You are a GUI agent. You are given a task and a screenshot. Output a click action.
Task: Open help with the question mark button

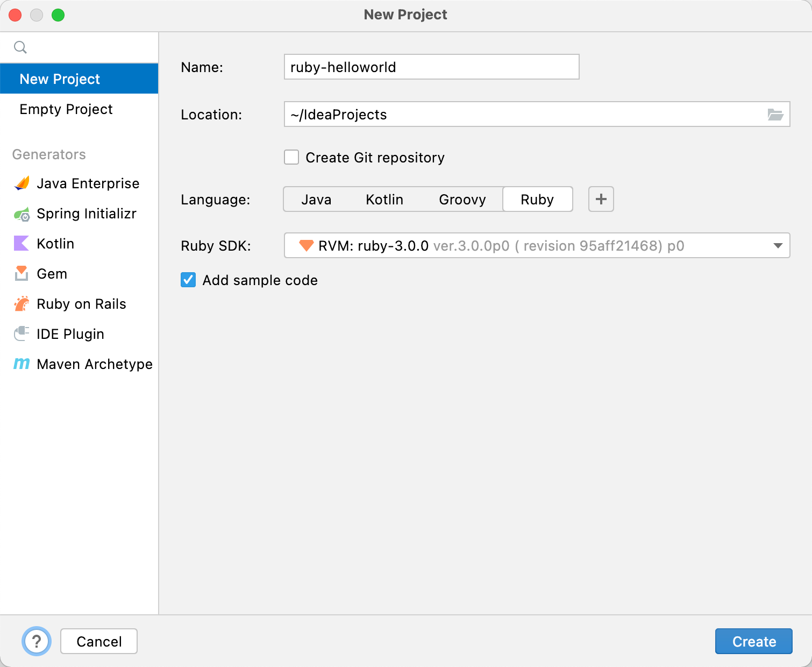tap(37, 641)
